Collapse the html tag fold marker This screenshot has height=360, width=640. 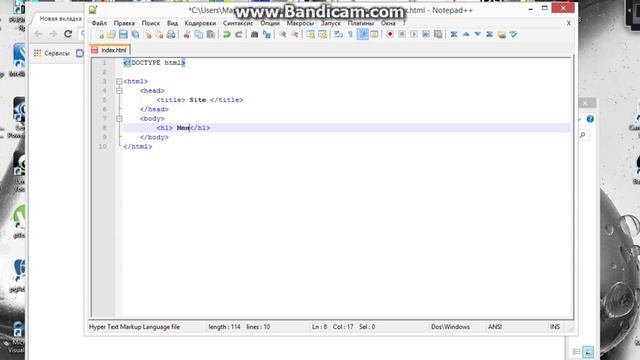pos(119,82)
